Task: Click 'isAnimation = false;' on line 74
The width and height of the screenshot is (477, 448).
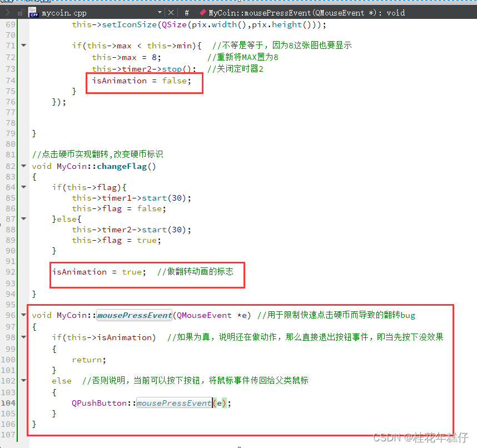Action: [141, 81]
